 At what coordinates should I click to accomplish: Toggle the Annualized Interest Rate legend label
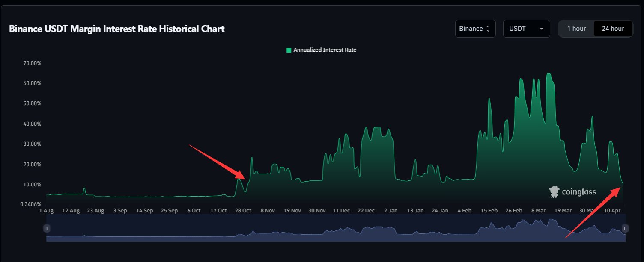[325, 50]
